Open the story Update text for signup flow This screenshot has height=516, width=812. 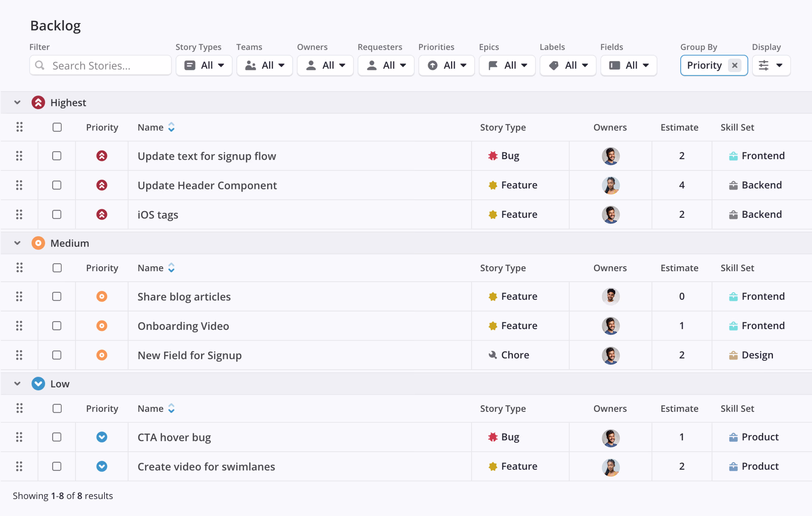click(207, 156)
